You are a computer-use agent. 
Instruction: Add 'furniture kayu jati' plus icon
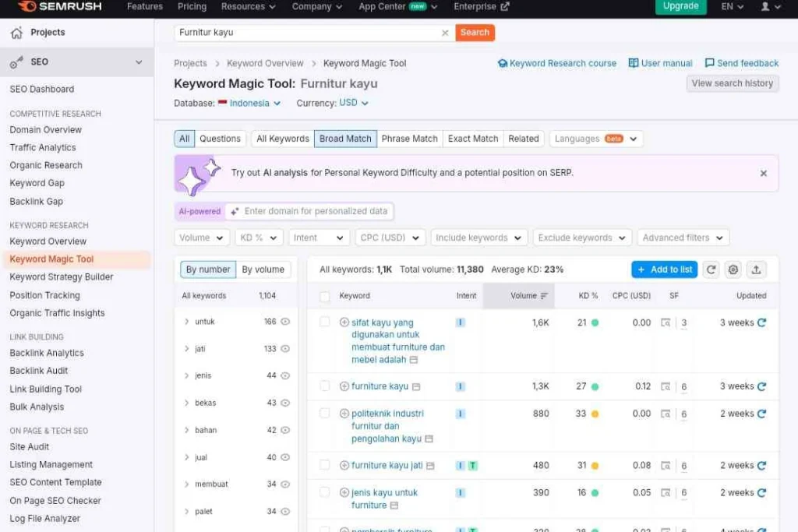coord(344,465)
